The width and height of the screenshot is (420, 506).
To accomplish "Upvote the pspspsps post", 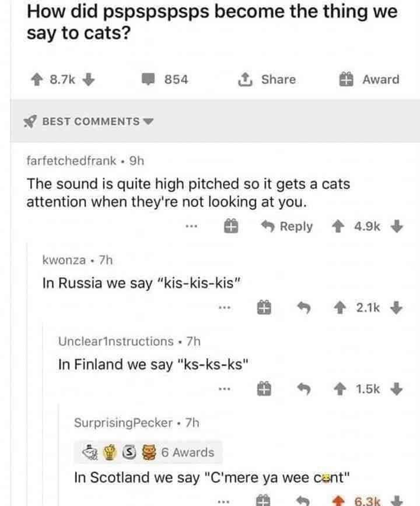I will (x=35, y=80).
